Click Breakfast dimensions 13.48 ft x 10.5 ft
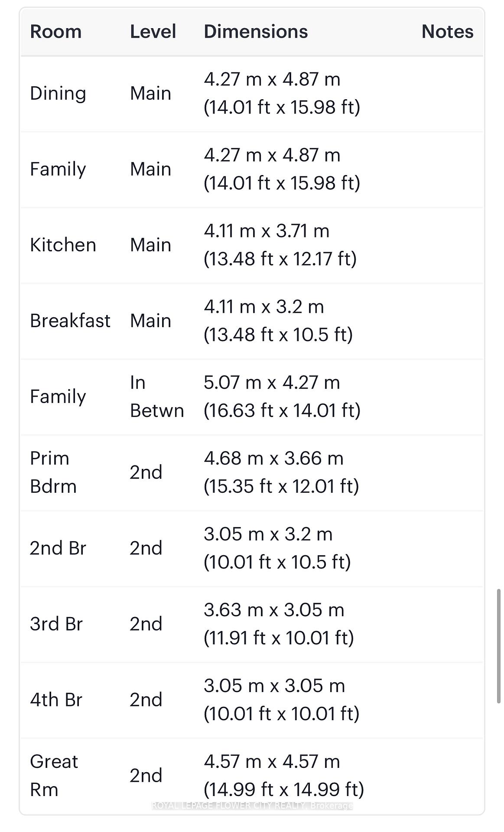The width and height of the screenshot is (504, 832). (x=278, y=335)
